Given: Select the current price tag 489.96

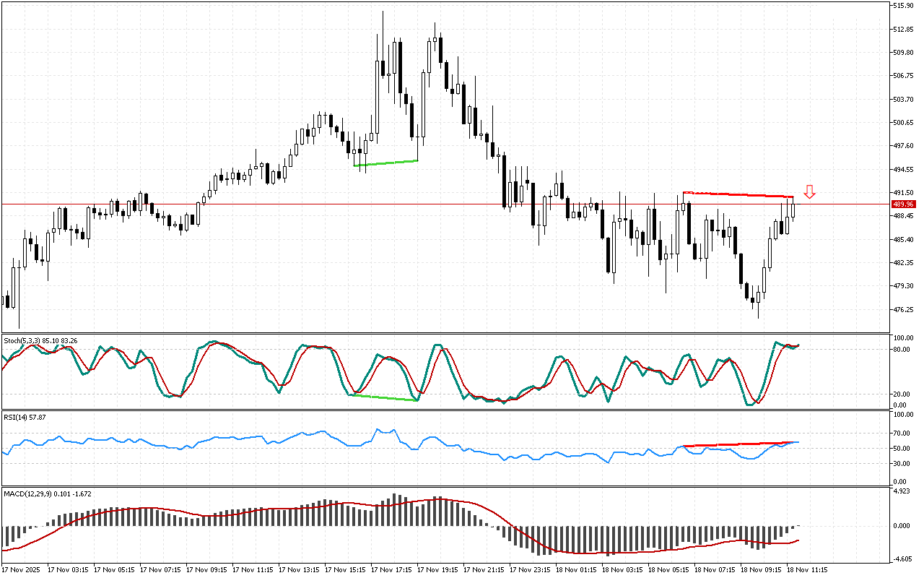Looking at the screenshot, I should [902, 204].
